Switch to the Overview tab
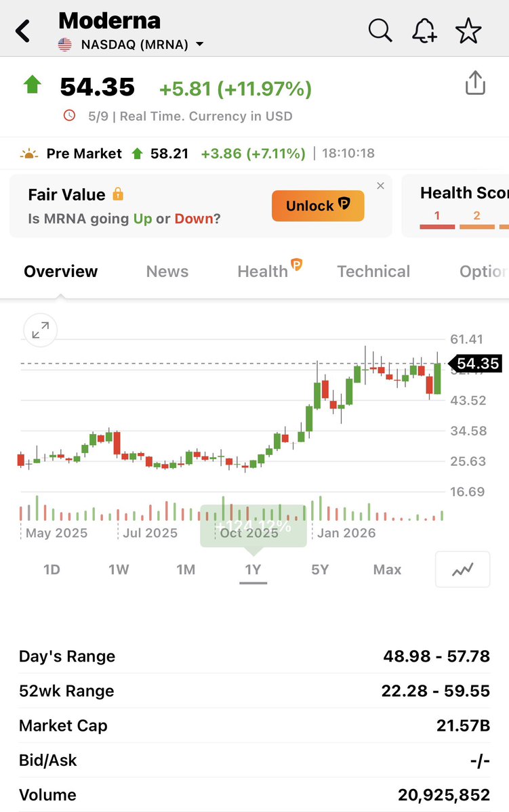This screenshot has height=812, width=509. (x=60, y=272)
